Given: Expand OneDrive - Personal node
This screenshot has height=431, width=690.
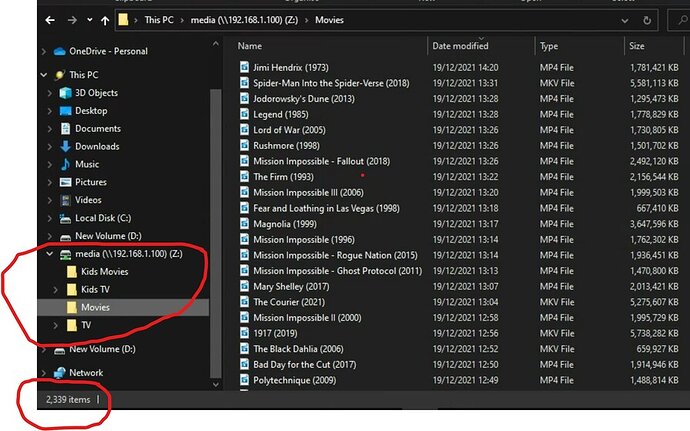Looking at the screenshot, I should [44, 52].
